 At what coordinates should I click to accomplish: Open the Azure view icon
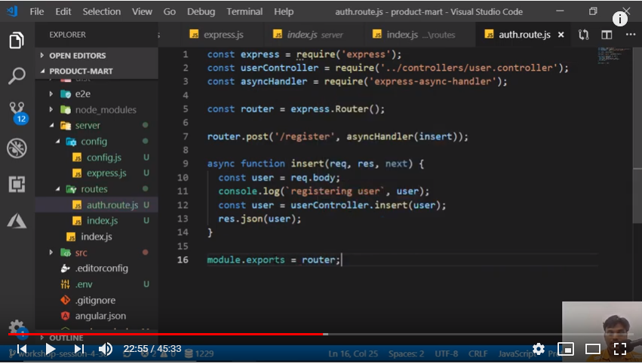[x=17, y=220]
